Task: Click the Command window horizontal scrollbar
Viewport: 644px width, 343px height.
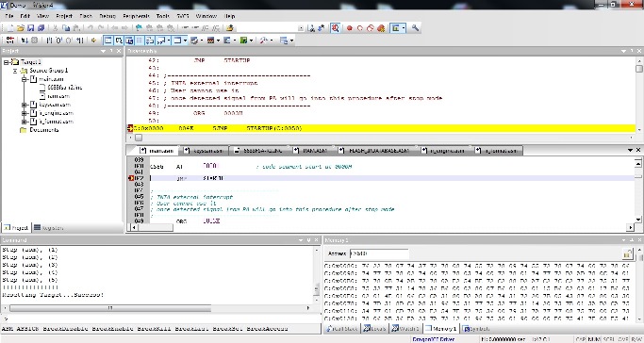Action: click(x=159, y=308)
